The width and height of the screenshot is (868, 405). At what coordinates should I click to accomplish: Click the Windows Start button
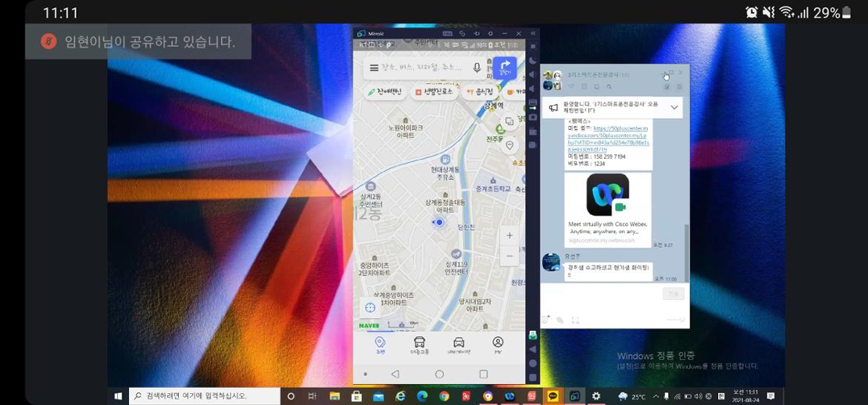118,396
